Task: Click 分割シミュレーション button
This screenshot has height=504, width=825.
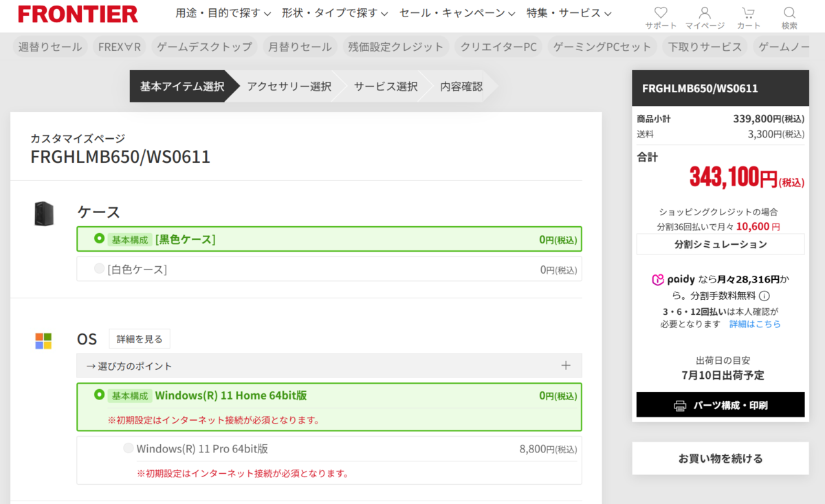Action: point(720,244)
